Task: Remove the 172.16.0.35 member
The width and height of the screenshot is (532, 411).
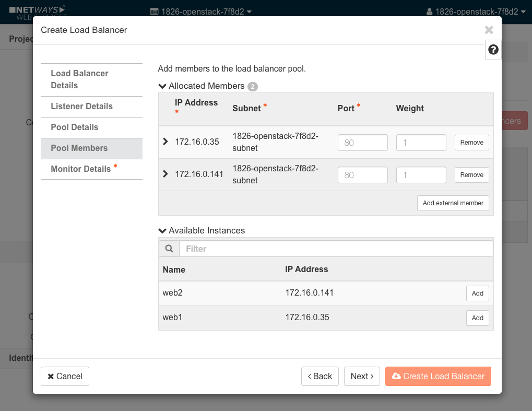Action: pyautogui.click(x=471, y=143)
